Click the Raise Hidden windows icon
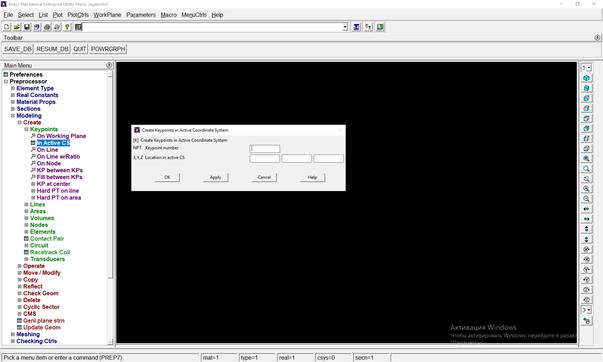The image size is (603, 362). pyautogui.click(x=356, y=27)
